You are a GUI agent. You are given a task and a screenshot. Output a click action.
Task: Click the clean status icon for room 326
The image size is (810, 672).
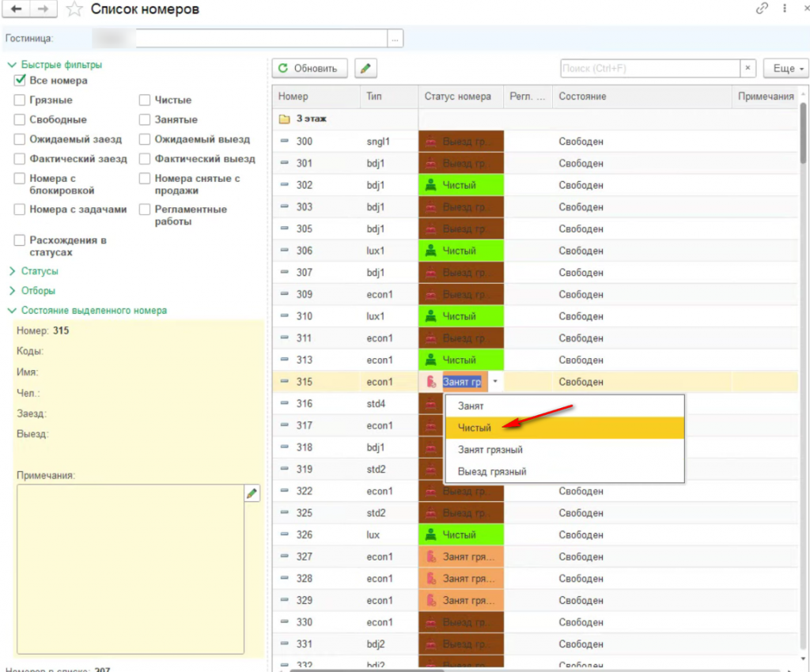[430, 534]
